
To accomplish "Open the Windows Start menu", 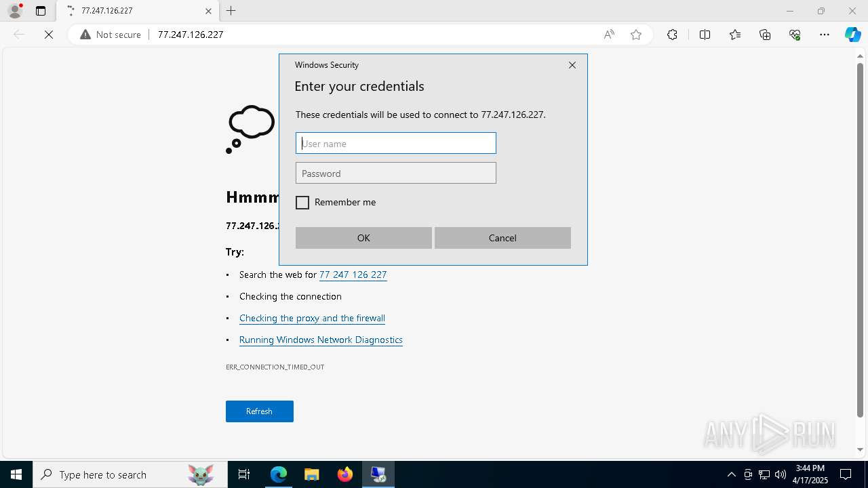I will click(x=16, y=474).
